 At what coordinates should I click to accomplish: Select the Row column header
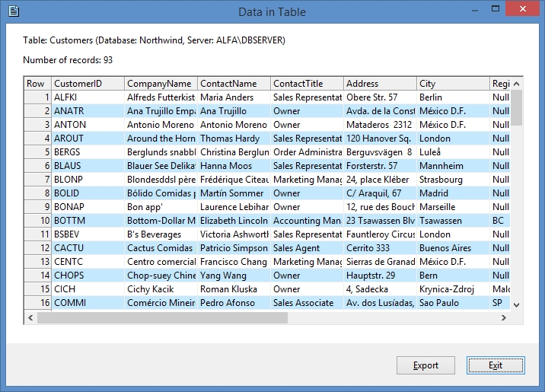37,84
